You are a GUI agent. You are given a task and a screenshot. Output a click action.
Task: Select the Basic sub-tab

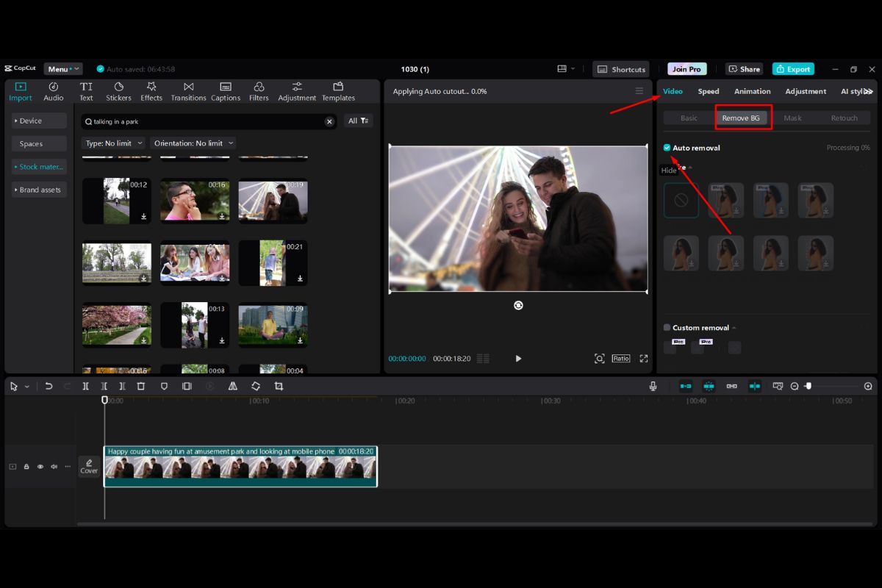point(689,118)
